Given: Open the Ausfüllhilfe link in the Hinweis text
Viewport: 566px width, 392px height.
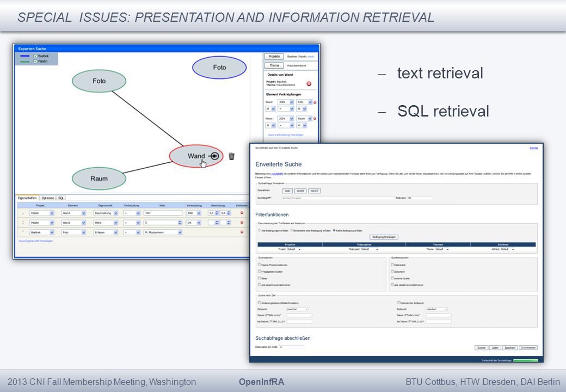Looking at the screenshot, I should pos(277,174).
